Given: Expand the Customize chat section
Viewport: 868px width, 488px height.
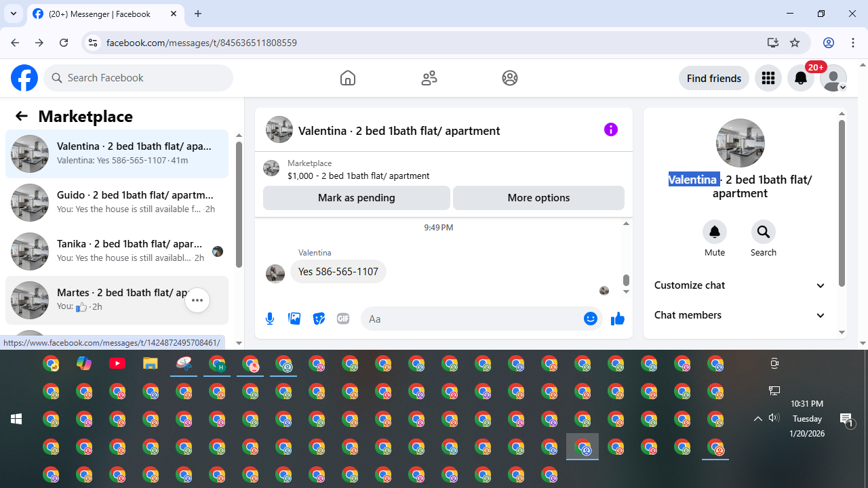Looking at the screenshot, I should [x=740, y=285].
